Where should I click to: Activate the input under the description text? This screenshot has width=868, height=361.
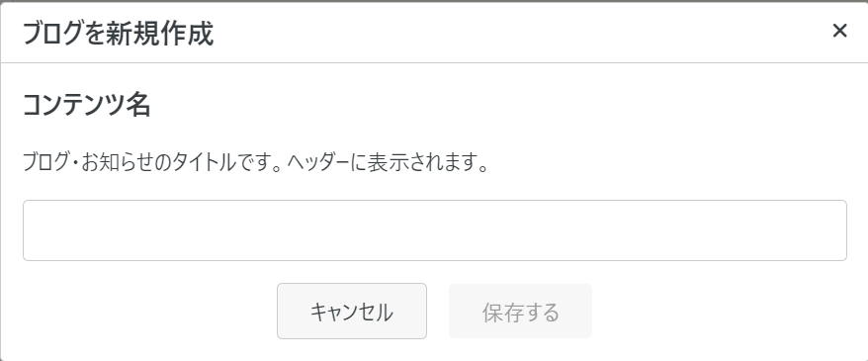(435, 230)
